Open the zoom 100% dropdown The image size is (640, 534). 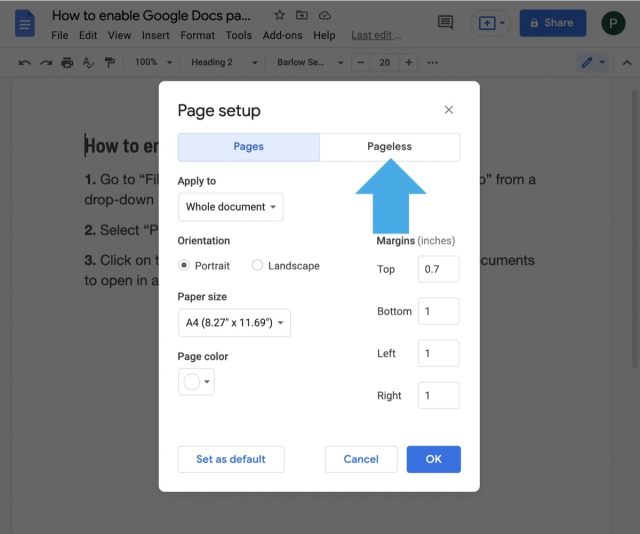(x=152, y=62)
